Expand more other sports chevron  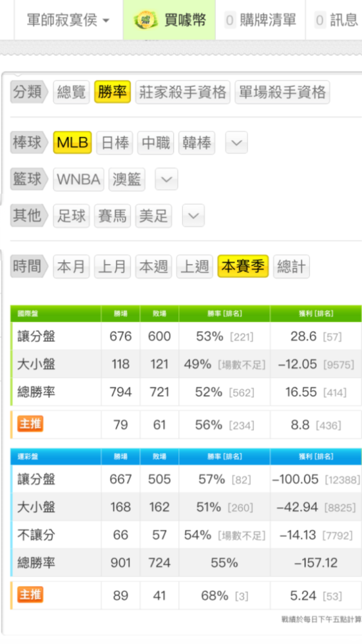click(193, 215)
